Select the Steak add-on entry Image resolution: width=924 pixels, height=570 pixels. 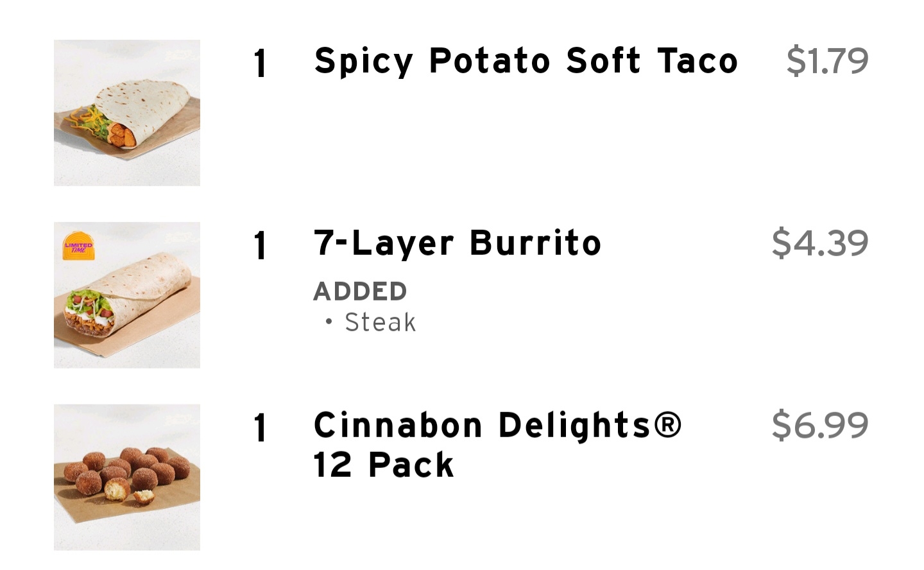point(381,322)
